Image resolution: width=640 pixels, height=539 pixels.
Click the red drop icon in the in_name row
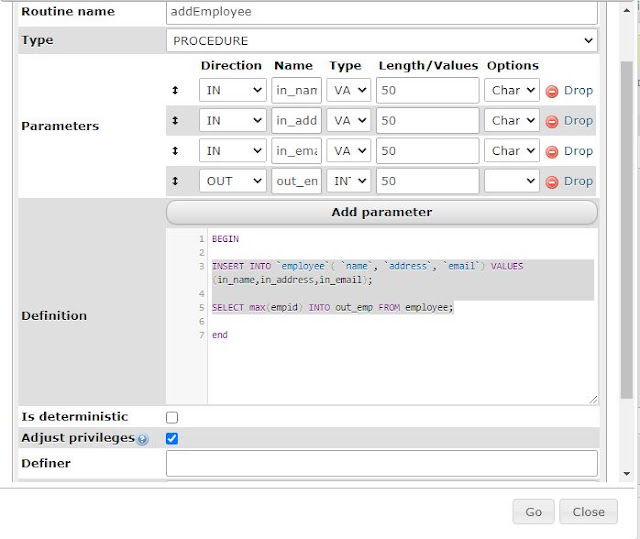[x=552, y=91]
